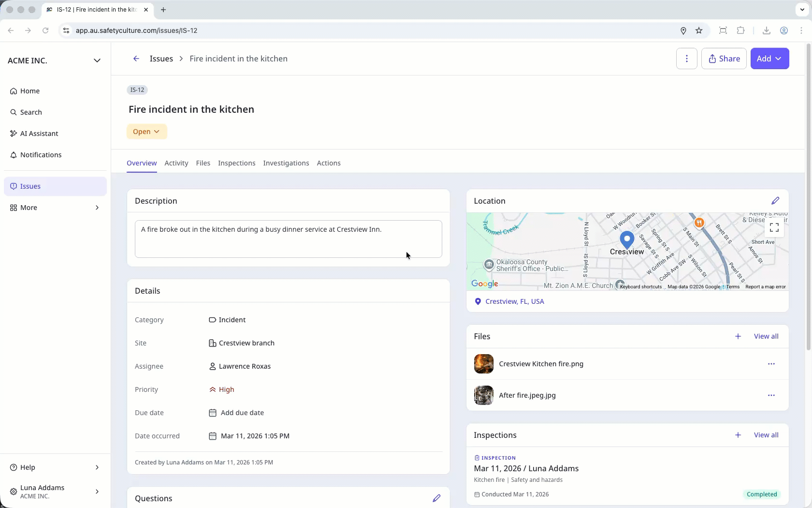Open Search from the sidebar
The height and width of the screenshot is (508, 812).
pyautogui.click(x=55, y=112)
